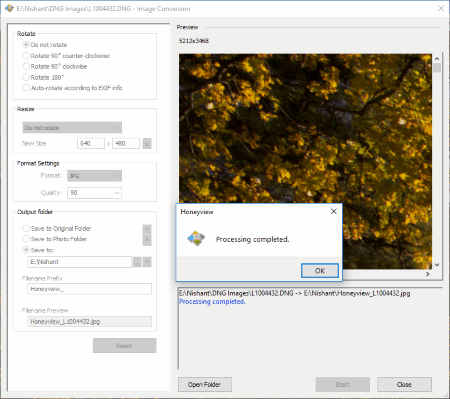
Task: Click the L1004432.DNG conversion log line
Action: pos(295,293)
